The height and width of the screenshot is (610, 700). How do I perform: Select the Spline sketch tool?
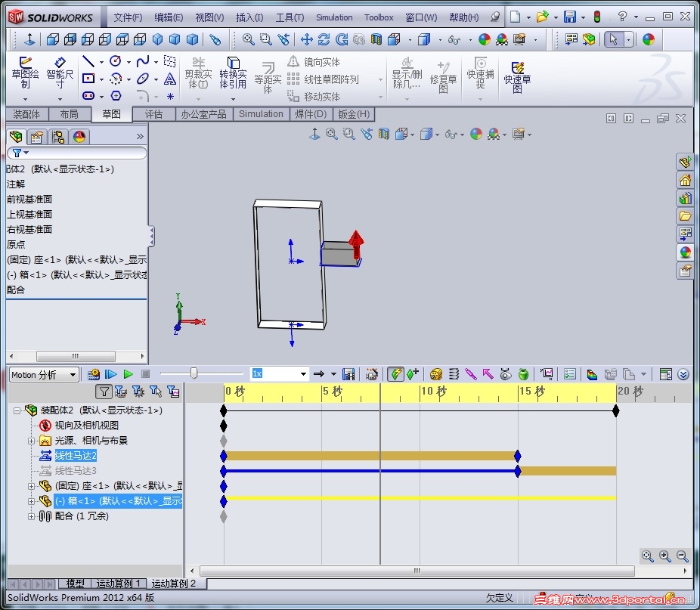pos(143,61)
